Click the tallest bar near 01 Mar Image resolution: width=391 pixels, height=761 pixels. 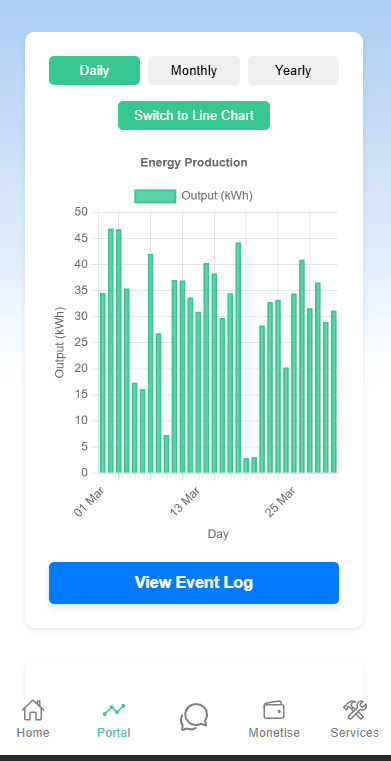tap(111, 350)
